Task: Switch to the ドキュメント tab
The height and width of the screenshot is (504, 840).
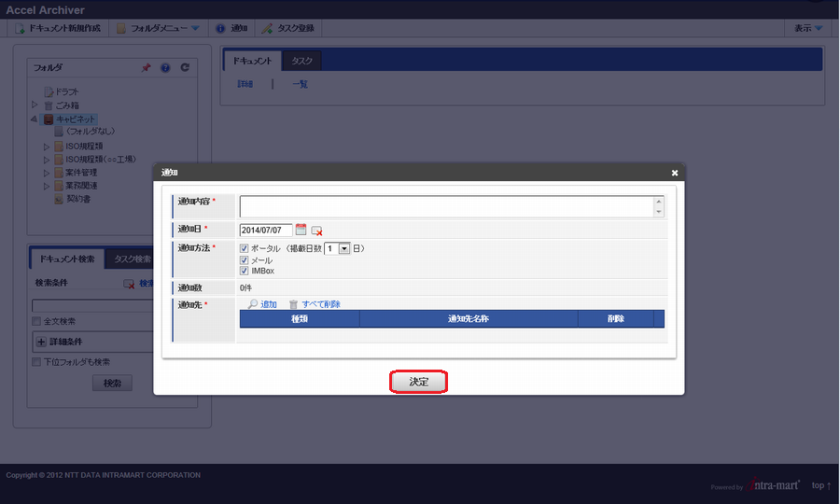Action: click(x=252, y=61)
